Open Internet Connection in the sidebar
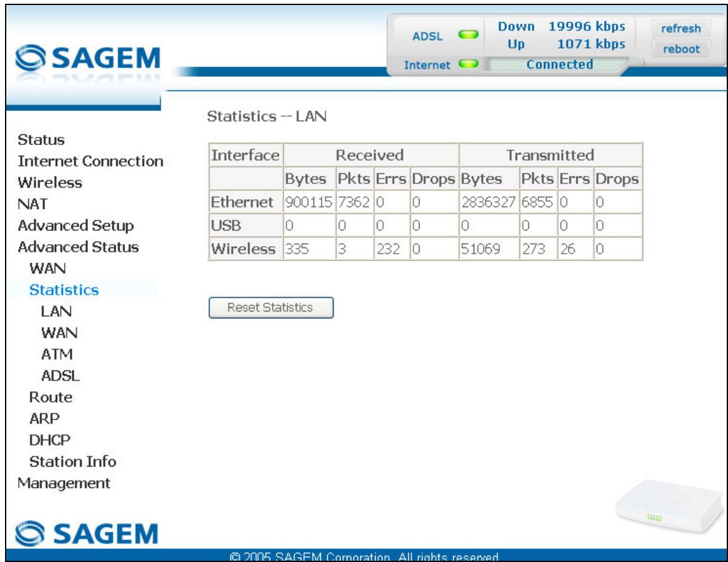 (90, 161)
